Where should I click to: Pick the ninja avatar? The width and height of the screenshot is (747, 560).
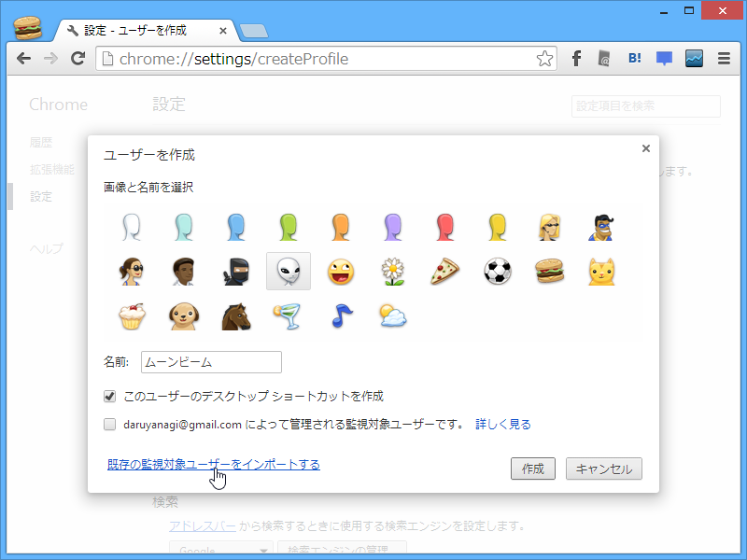point(236,272)
